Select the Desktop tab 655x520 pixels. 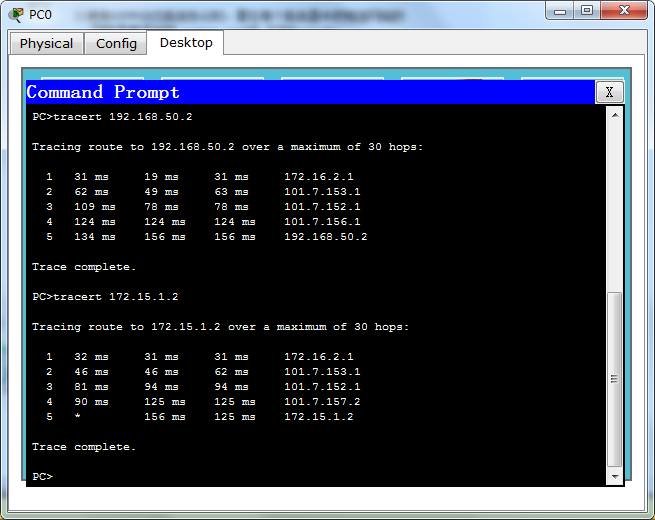pos(186,43)
